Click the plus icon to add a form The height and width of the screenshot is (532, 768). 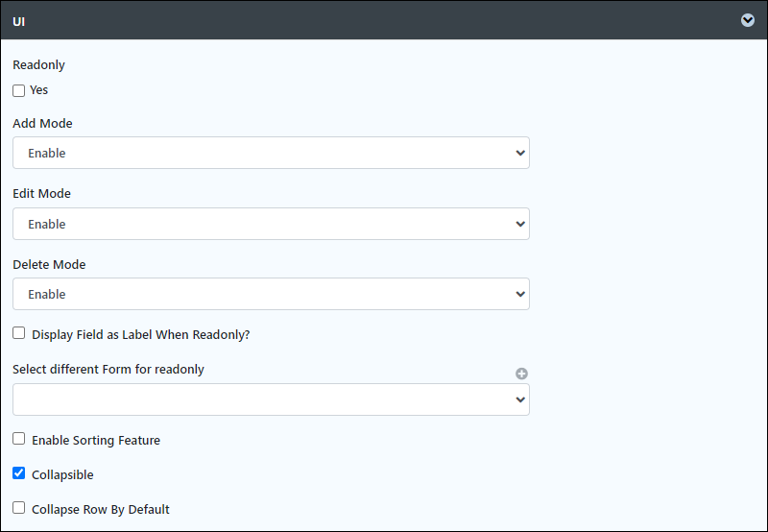(x=521, y=374)
